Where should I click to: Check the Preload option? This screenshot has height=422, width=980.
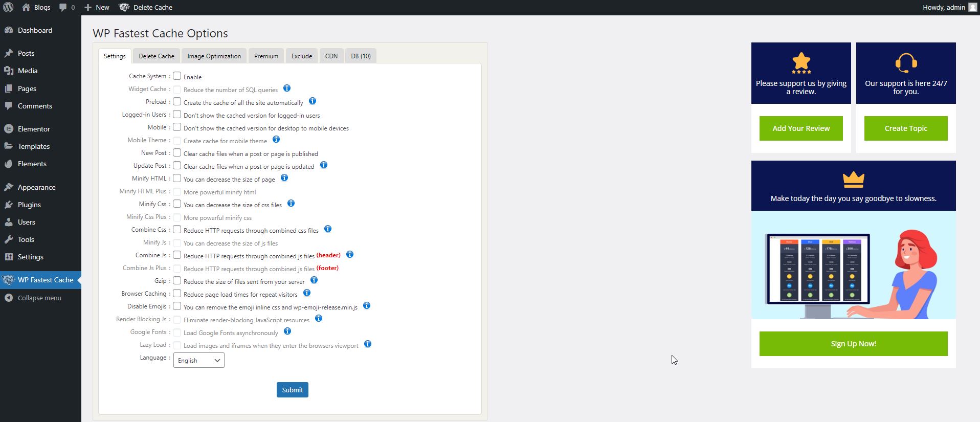point(177,102)
